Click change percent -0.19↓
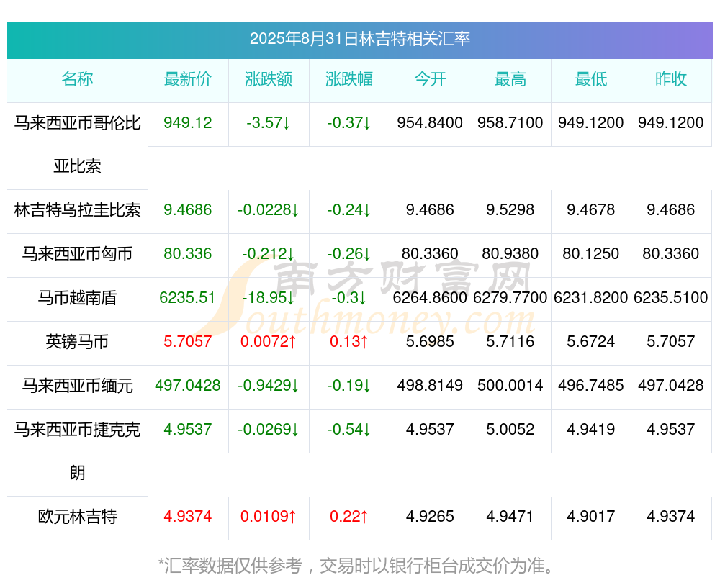This screenshot has height=588, width=720. point(349,386)
